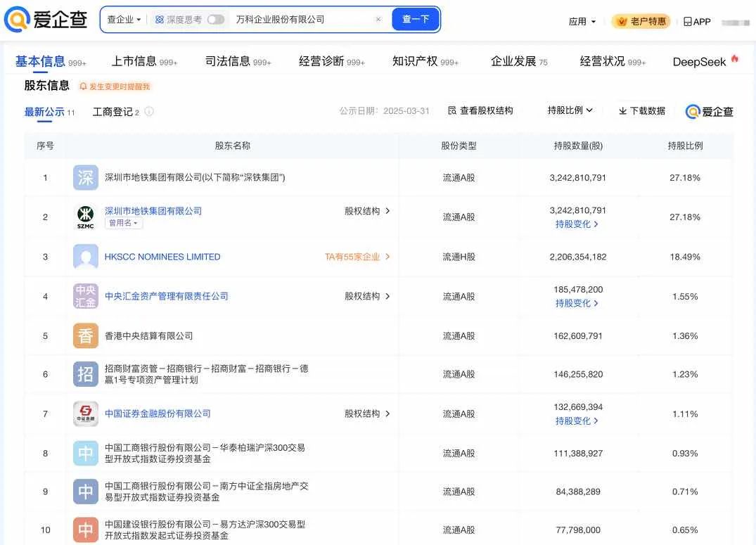Screen dimensions: 756x545
Task: Open 持股变化 for 132,669,394 shares
Action: point(577,421)
